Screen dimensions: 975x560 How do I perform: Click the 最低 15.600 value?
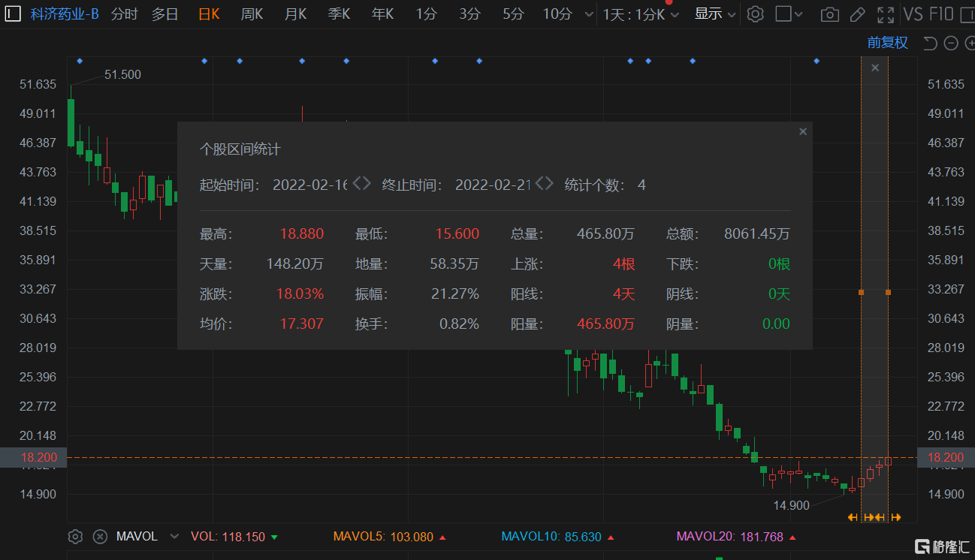pyautogui.click(x=457, y=233)
